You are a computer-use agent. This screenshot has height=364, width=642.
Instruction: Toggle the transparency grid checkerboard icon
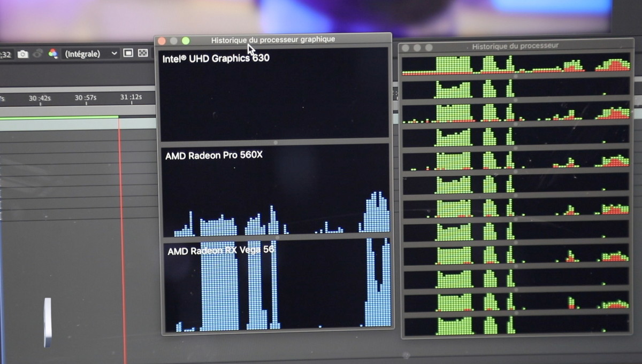[143, 53]
